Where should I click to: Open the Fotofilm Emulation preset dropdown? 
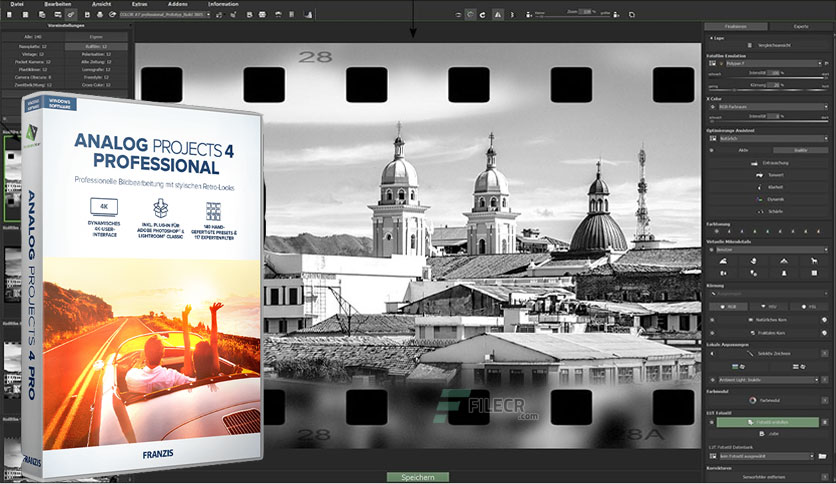[773, 63]
